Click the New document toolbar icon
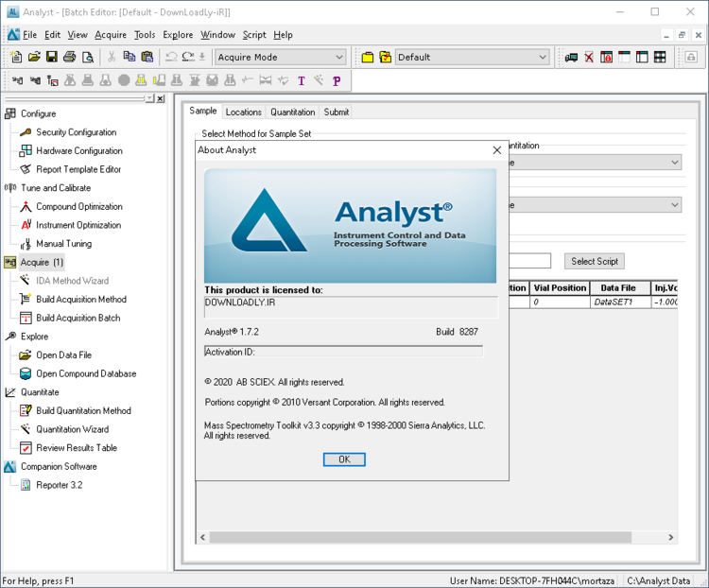 pos(16,57)
